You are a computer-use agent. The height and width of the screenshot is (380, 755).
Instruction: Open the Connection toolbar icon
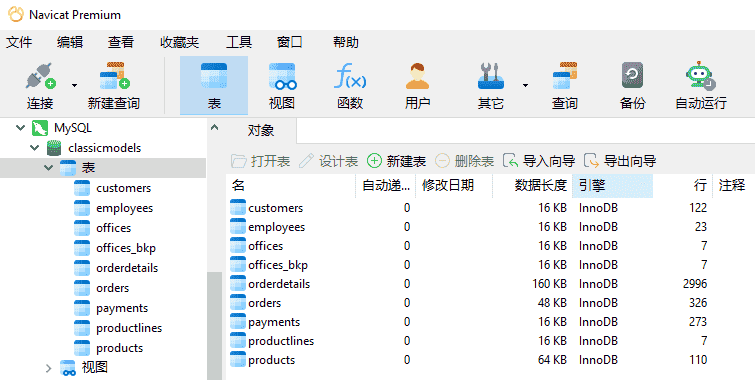pyautogui.click(x=40, y=76)
